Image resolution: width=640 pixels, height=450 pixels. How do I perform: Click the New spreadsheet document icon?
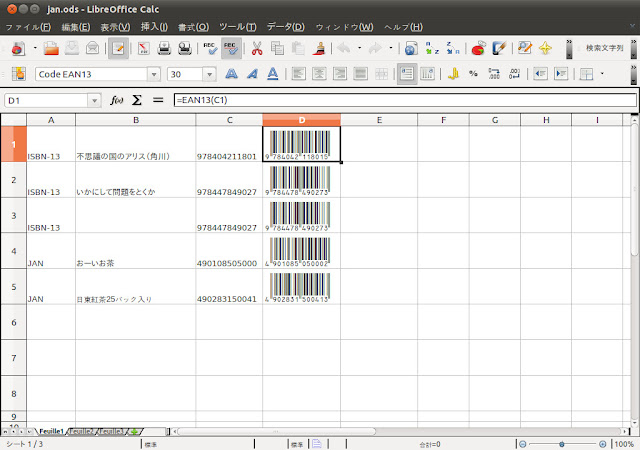(18, 49)
